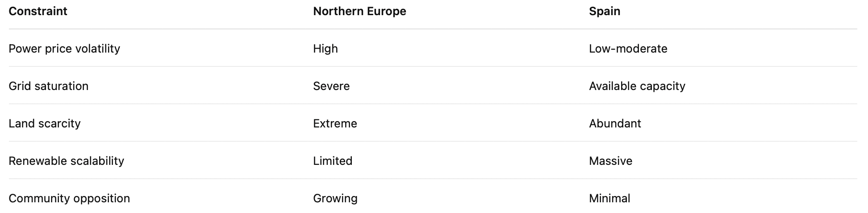Click the Low-moderate value cell
Viewport: 868px width, 213px height.
628,49
